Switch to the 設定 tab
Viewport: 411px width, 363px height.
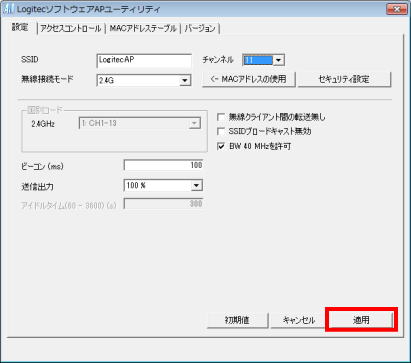(x=20, y=28)
